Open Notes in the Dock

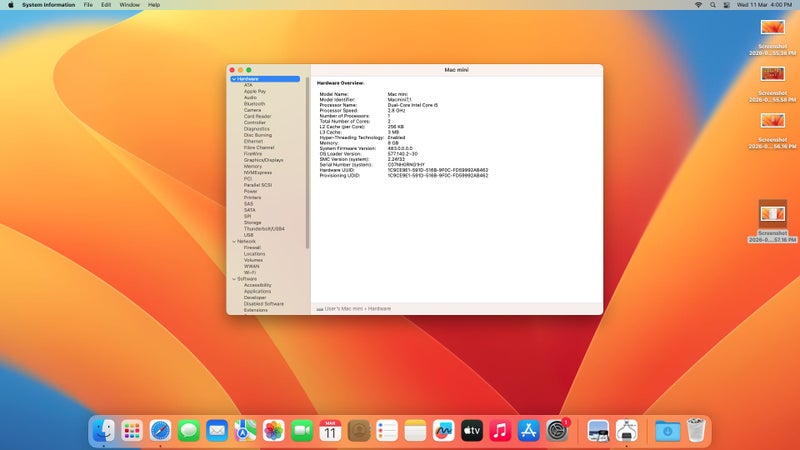click(x=415, y=431)
